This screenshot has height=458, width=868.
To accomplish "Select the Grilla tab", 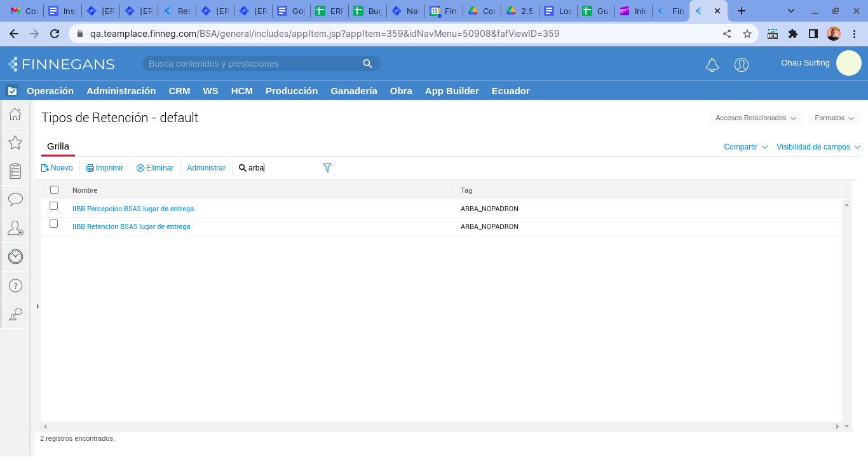I will (58, 146).
